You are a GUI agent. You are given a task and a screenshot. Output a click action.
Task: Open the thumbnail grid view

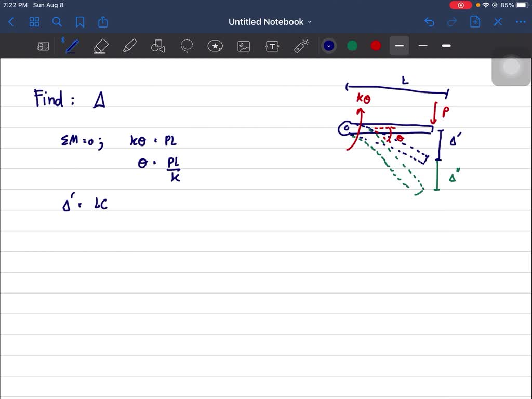point(34,22)
